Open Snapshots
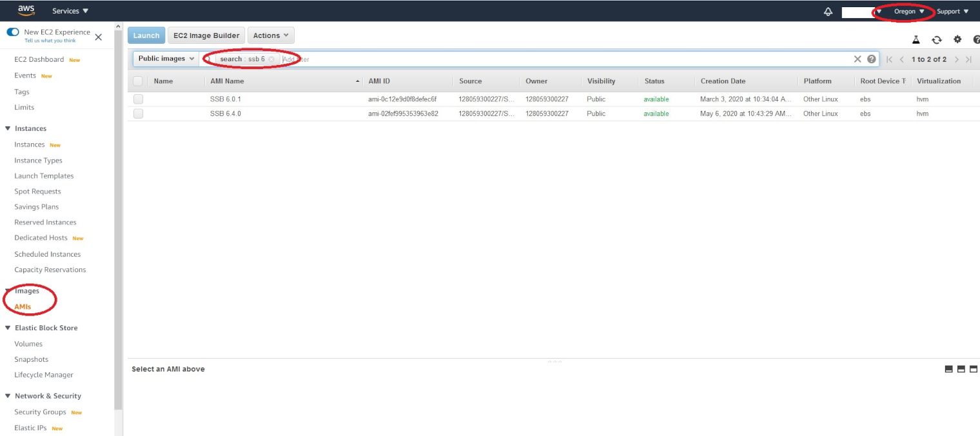 tap(32, 359)
